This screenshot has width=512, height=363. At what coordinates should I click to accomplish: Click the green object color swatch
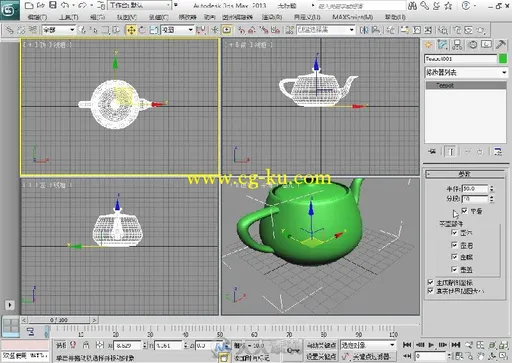point(502,59)
